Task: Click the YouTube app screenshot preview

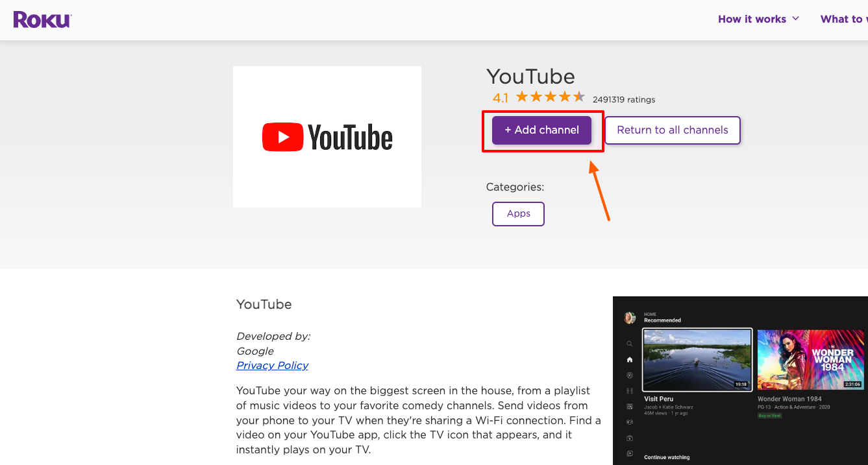Action: [740, 381]
